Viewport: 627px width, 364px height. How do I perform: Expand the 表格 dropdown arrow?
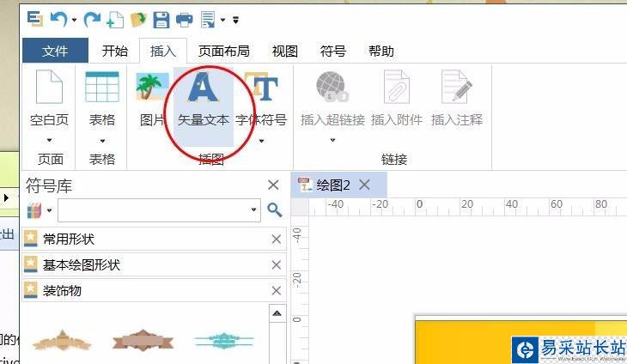(102, 141)
